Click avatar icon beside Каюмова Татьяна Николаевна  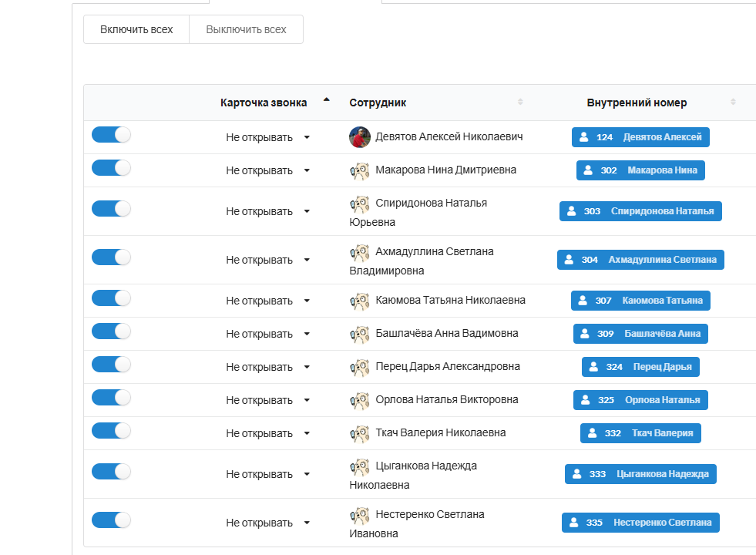359,301
